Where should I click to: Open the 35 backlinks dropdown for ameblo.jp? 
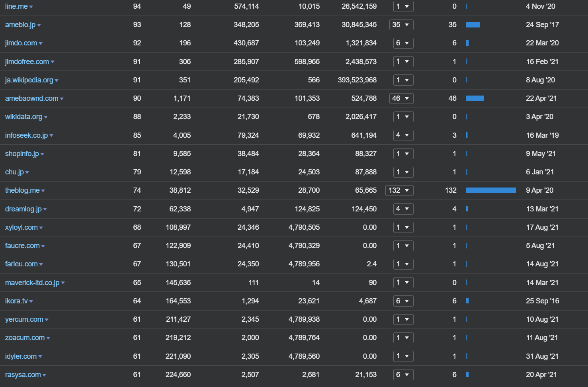pyautogui.click(x=401, y=25)
